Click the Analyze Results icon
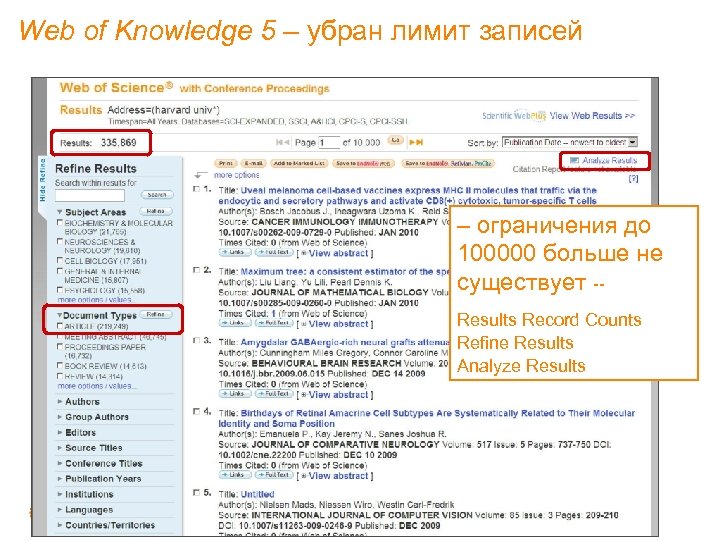Image resolution: width=720 pixels, height=540 pixels. click(x=574, y=160)
